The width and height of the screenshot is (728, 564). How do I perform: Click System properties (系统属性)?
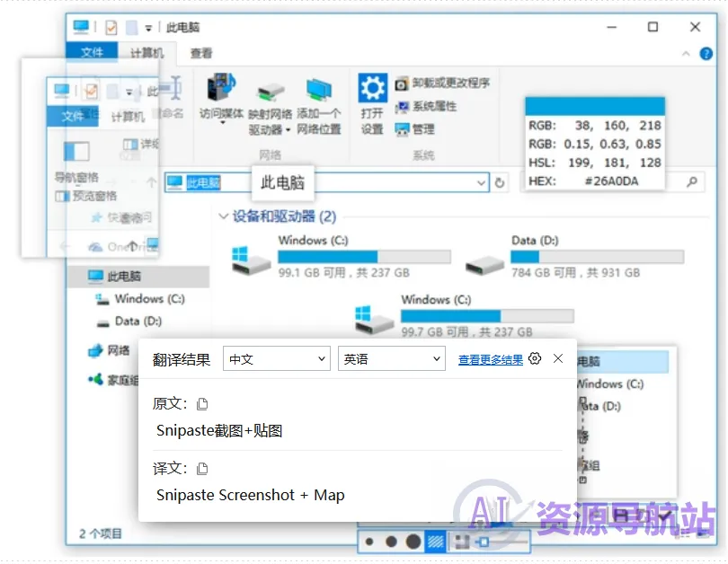click(x=426, y=107)
